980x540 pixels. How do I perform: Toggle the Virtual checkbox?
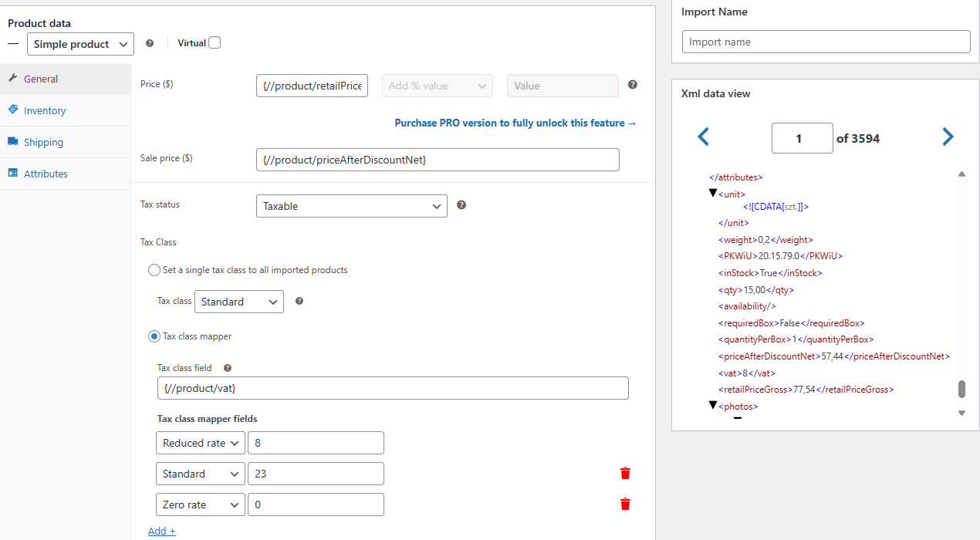[x=215, y=43]
